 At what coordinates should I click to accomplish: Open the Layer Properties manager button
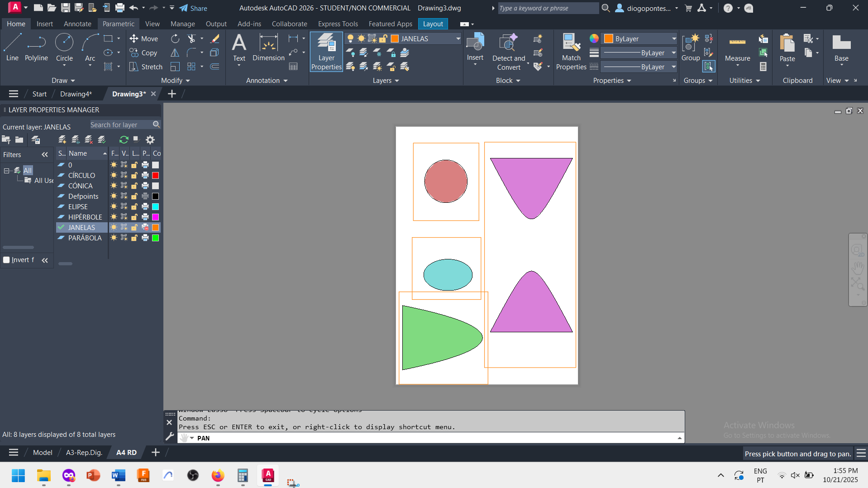pos(326,52)
